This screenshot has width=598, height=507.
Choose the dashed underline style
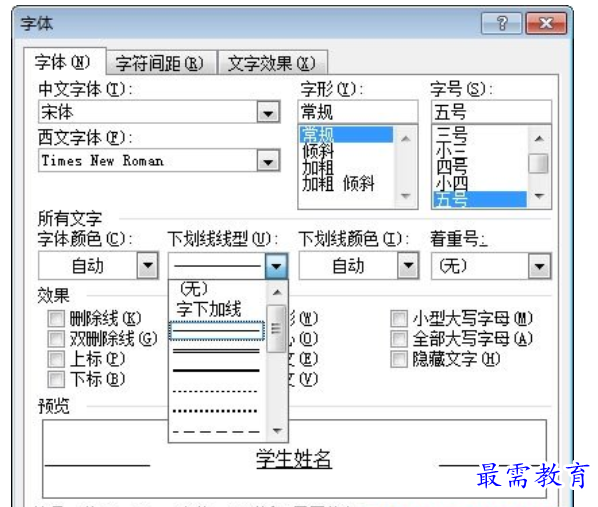[x=217, y=432]
